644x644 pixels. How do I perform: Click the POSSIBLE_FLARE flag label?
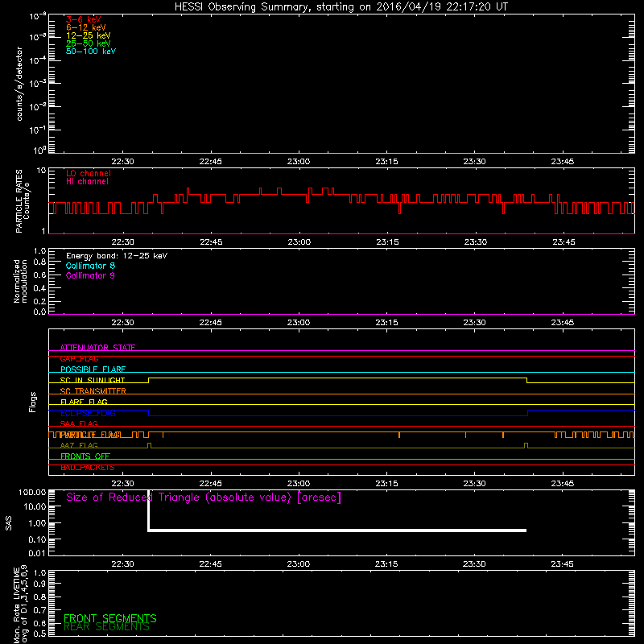tap(93, 369)
